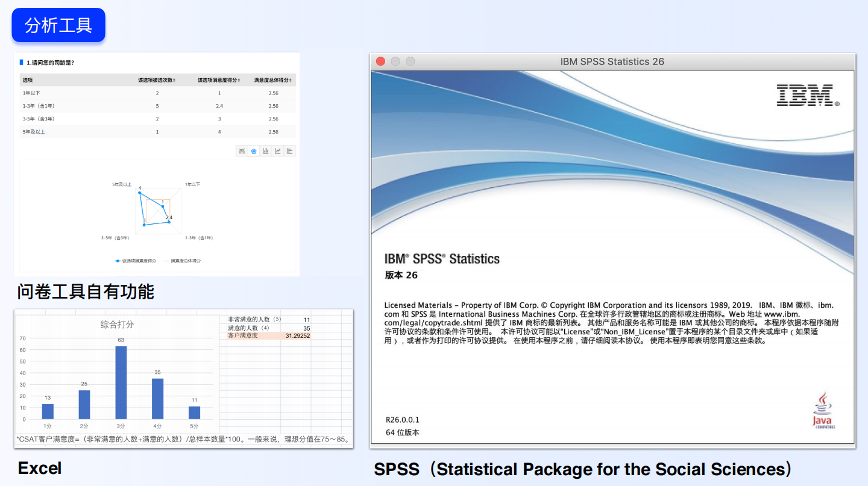Click score 4 in the 5年及以上 table row
This screenshot has height=486, width=868.
tap(219, 132)
